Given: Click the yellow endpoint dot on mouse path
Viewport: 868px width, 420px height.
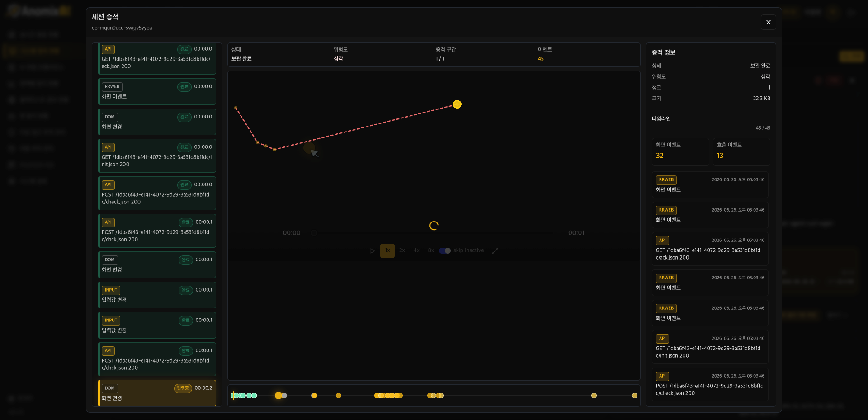Looking at the screenshot, I should [457, 104].
